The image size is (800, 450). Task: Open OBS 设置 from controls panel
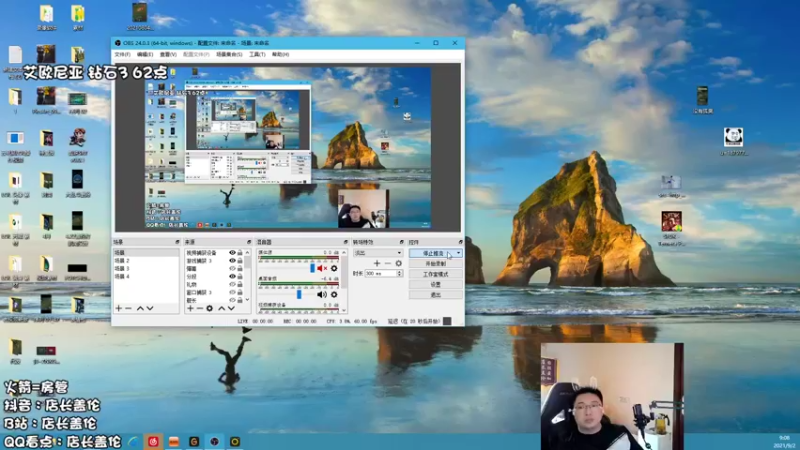436,284
